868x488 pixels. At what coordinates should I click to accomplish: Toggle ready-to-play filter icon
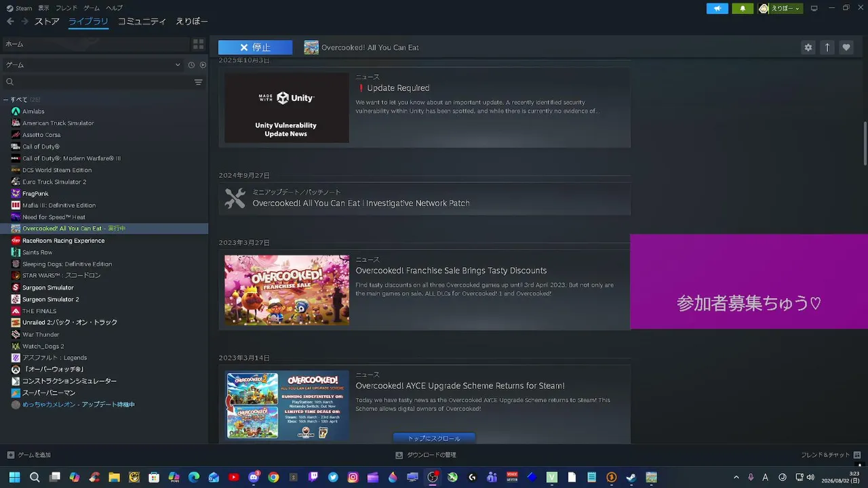click(x=202, y=65)
